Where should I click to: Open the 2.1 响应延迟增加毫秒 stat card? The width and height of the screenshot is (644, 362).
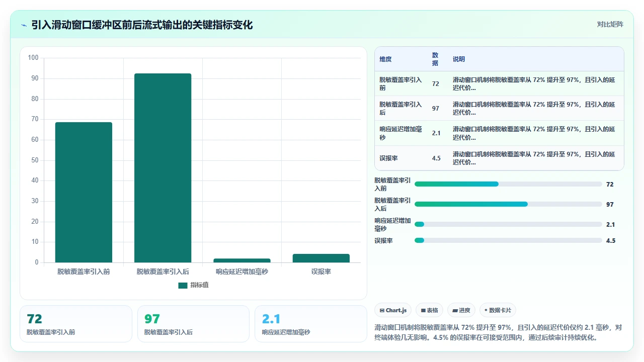point(311,324)
